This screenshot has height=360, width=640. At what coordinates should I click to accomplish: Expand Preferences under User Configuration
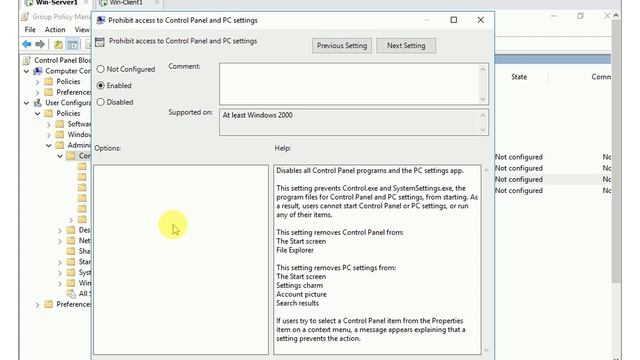tap(38, 304)
